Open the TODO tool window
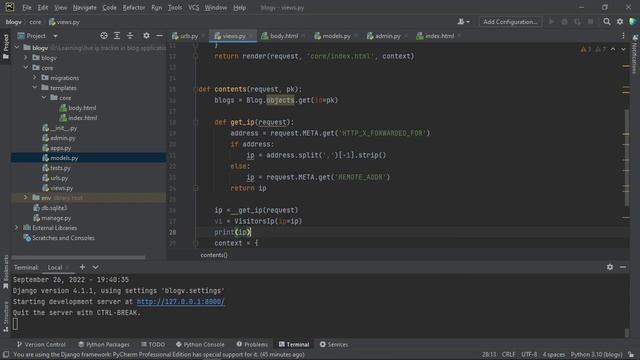Viewport: 640px width, 360px height. coord(153,344)
